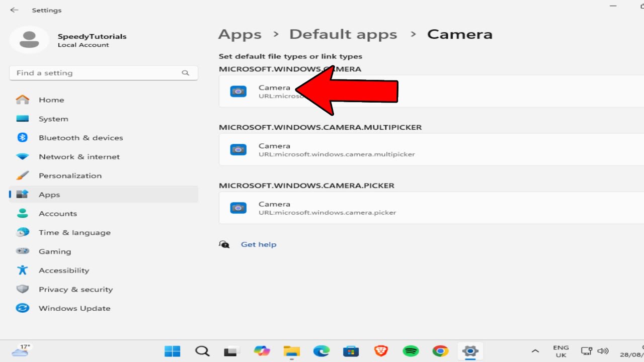This screenshot has width=644, height=362.
Task: Click the URL:microsoft.windows.camera.multipicker text
Action: click(337, 154)
